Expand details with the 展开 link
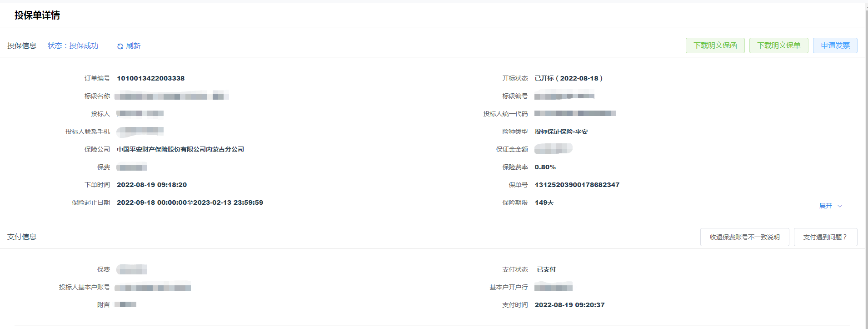868x329 pixels. 825,206
